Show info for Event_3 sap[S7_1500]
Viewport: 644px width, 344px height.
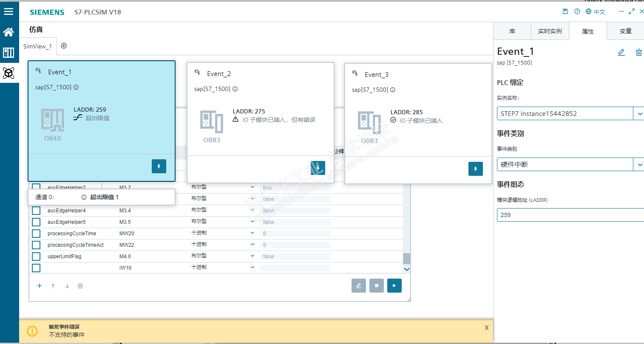point(393,90)
